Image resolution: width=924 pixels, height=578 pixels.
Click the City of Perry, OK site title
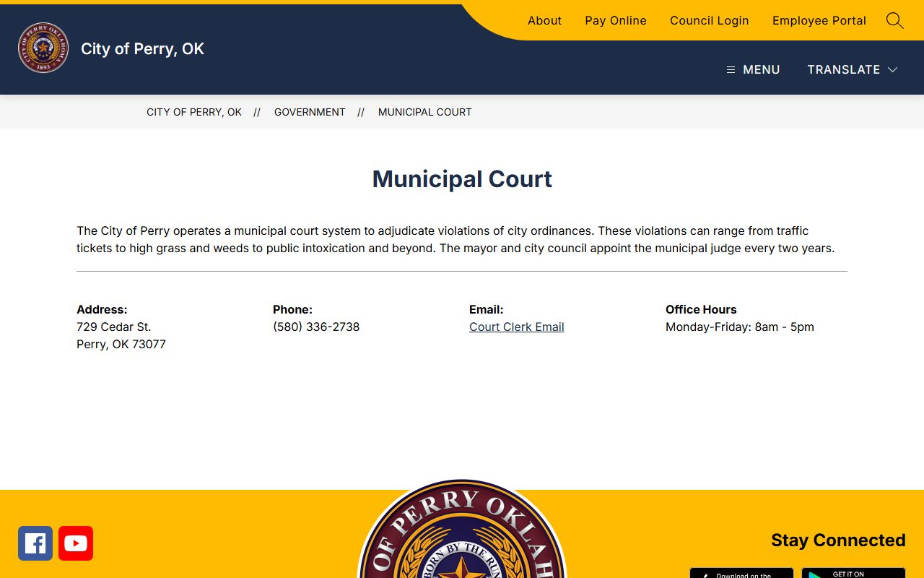pos(142,48)
